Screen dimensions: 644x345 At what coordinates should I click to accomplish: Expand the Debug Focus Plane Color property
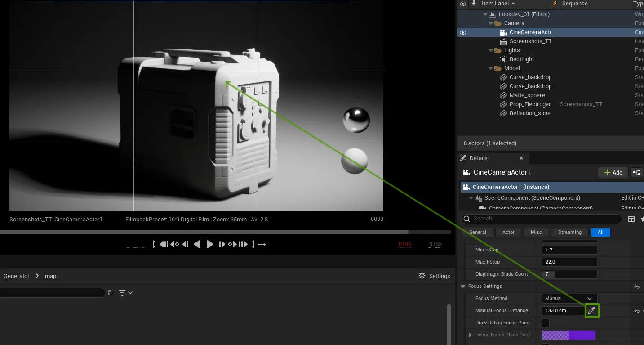pyautogui.click(x=470, y=335)
